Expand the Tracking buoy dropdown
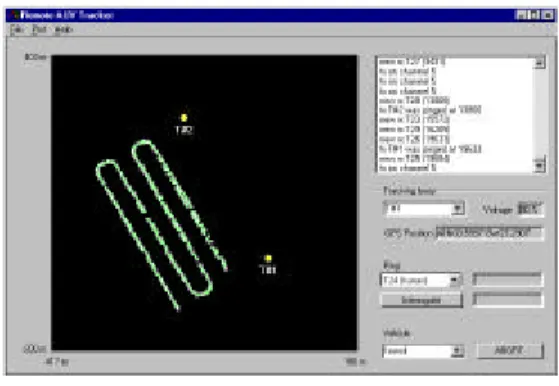Viewport: 559px width, 386px height. pyautogui.click(x=457, y=208)
